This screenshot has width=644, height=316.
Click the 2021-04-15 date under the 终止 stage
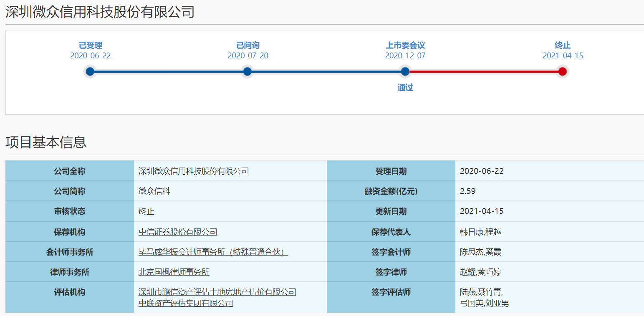563,56
